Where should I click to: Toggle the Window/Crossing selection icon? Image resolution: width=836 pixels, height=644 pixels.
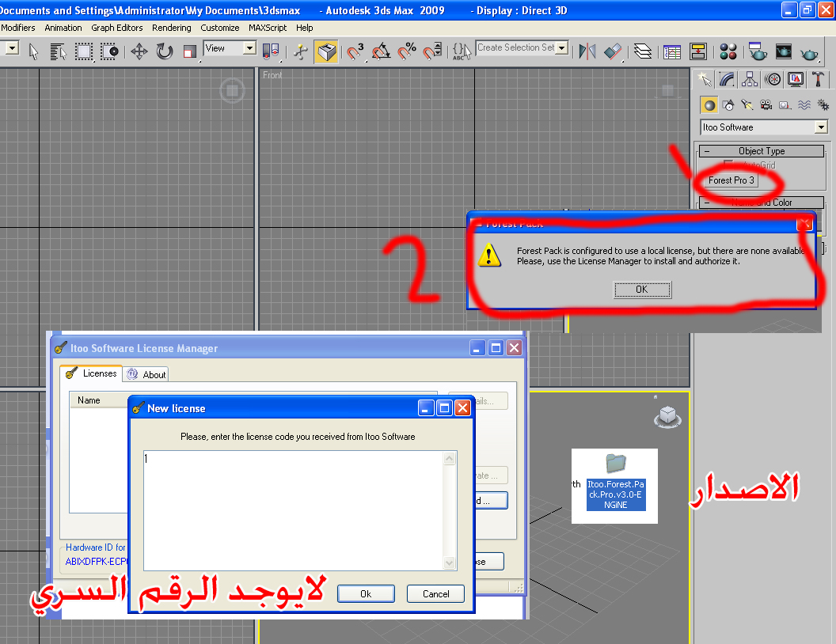coord(109,51)
